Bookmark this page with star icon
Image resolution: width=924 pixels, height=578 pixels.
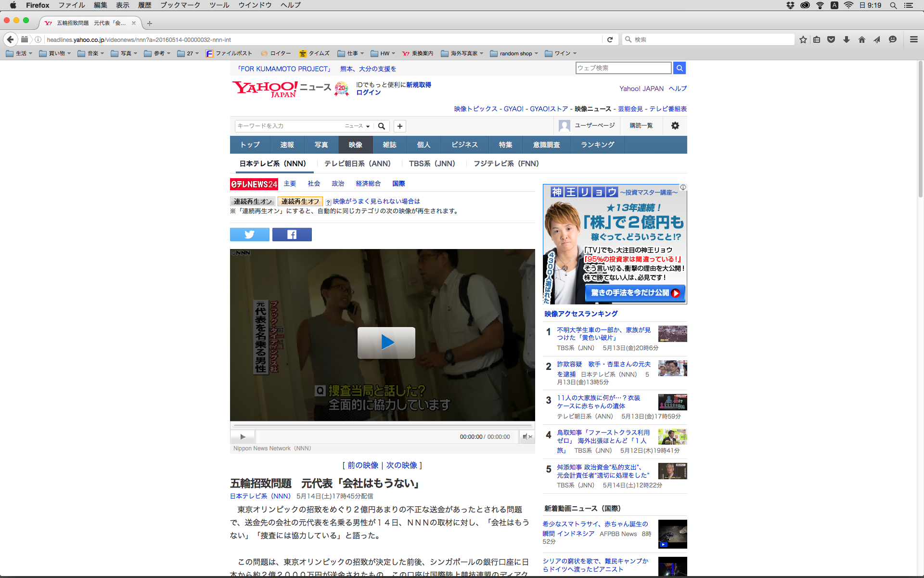(803, 39)
